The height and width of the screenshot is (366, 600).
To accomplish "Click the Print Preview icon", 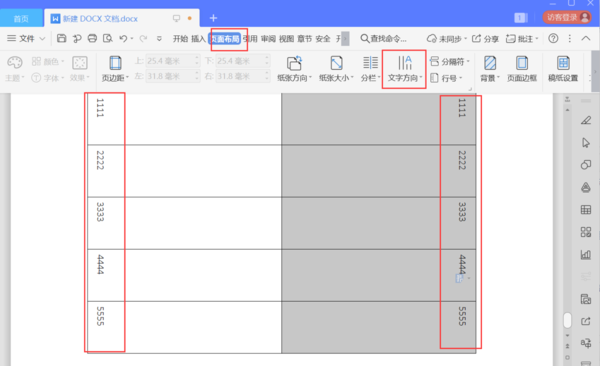I will point(108,38).
